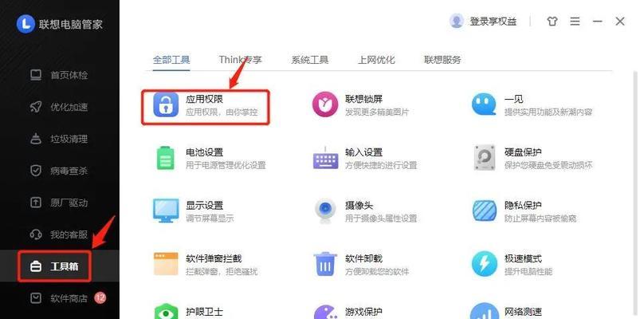The width and height of the screenshot is (644, 319).
Task: Switch to the Think专享 tab
Action: 240,60
